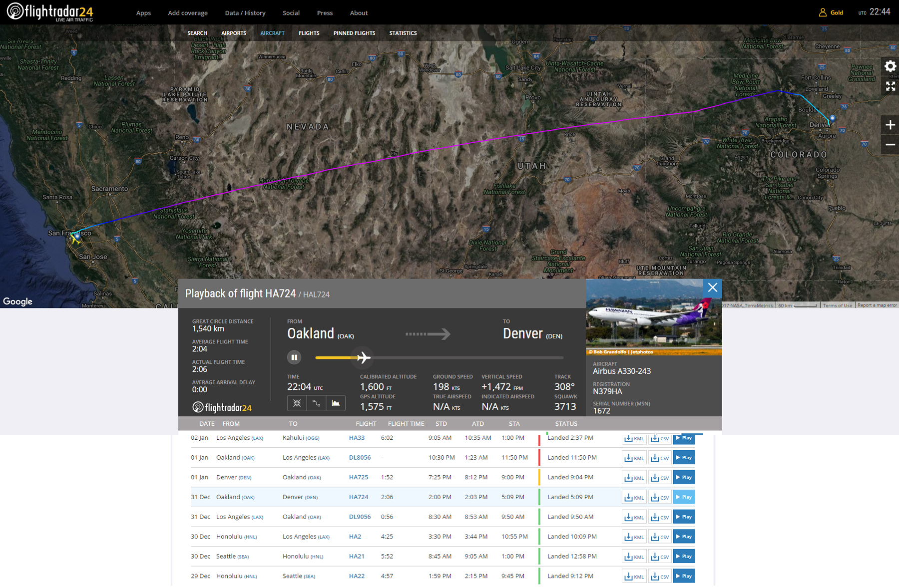Click registration N379HA text
This screenshot has width=899, height=588.
pyautogui.click(x=607, y=391)
